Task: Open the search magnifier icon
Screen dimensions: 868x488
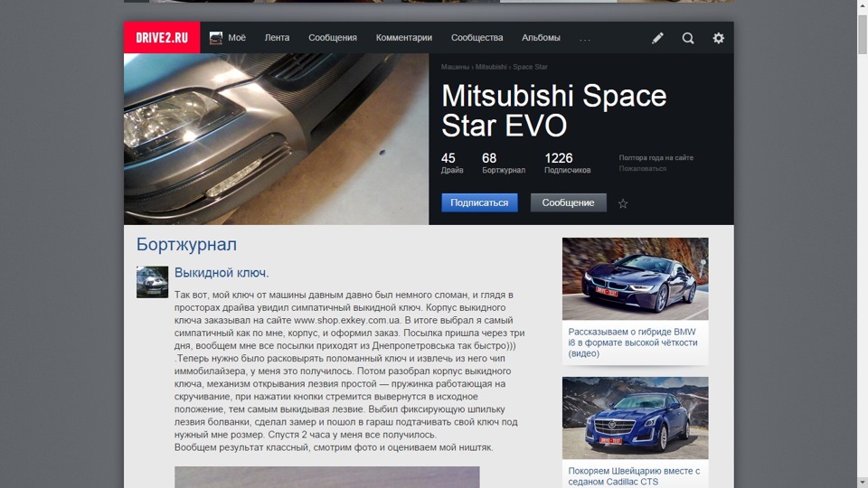Action: 688,38
